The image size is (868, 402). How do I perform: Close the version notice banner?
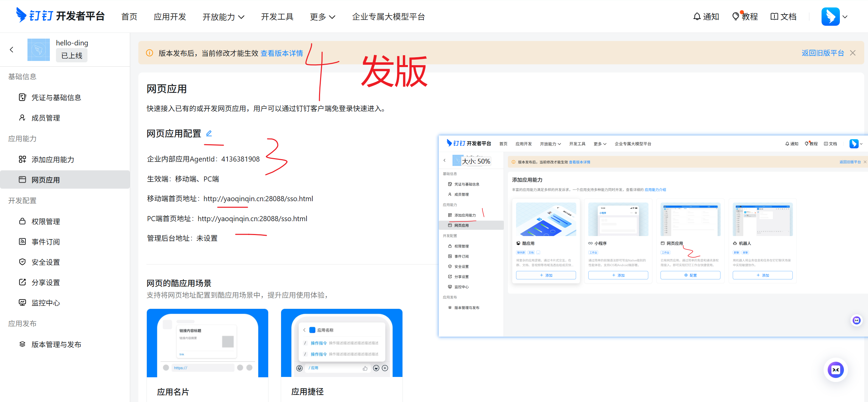pos(853,53)
